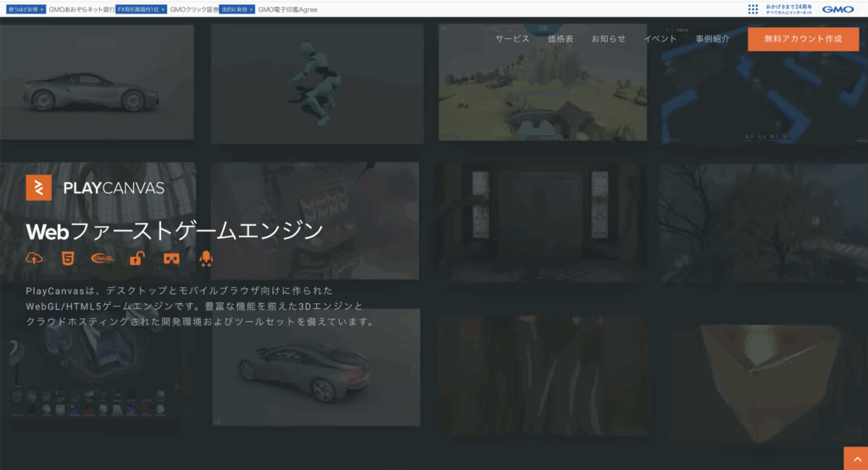Click the Webファーストゲームエンジン heading
Screen dimensions: 868x470
(x=175, y=230)
